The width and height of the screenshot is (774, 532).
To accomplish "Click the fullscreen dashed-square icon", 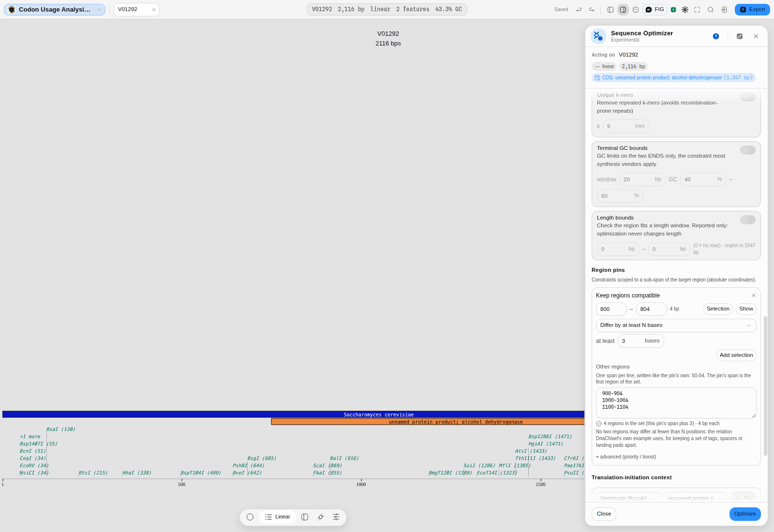I will [697, 10].
